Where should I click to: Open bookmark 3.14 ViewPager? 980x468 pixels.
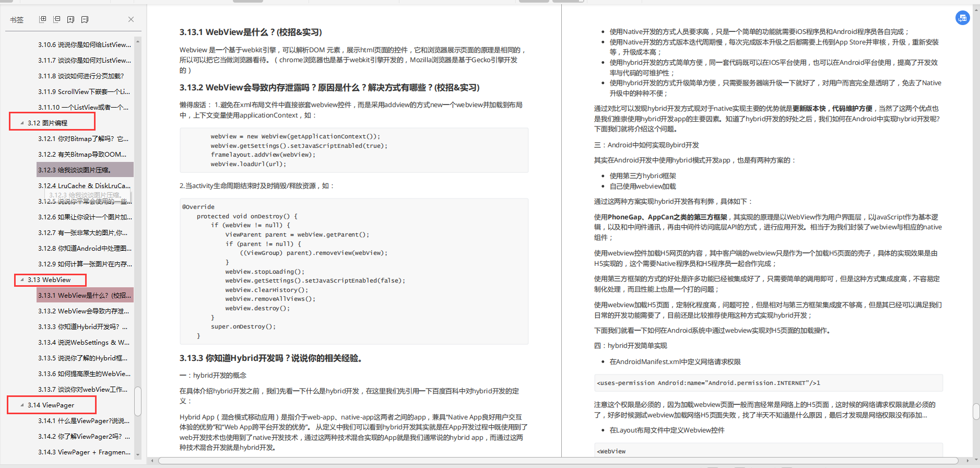pyautogui.click(x=51, y=405)
